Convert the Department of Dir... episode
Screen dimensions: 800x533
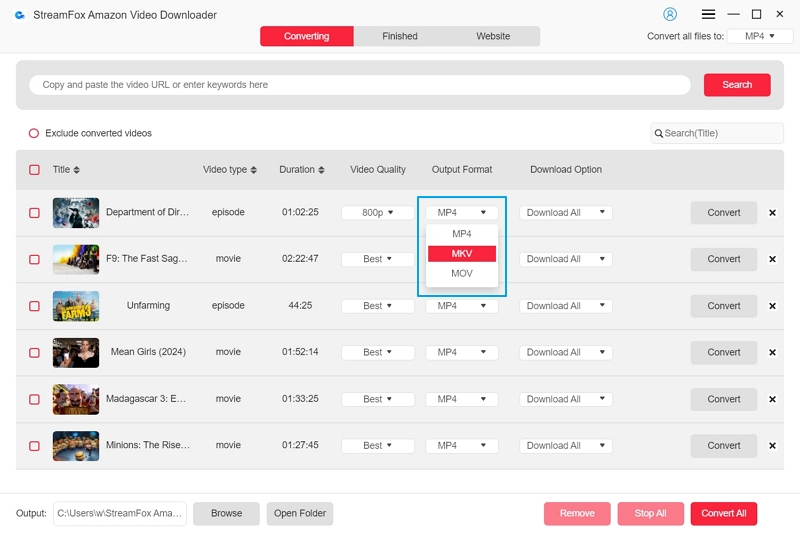click(x=723, y=213)
